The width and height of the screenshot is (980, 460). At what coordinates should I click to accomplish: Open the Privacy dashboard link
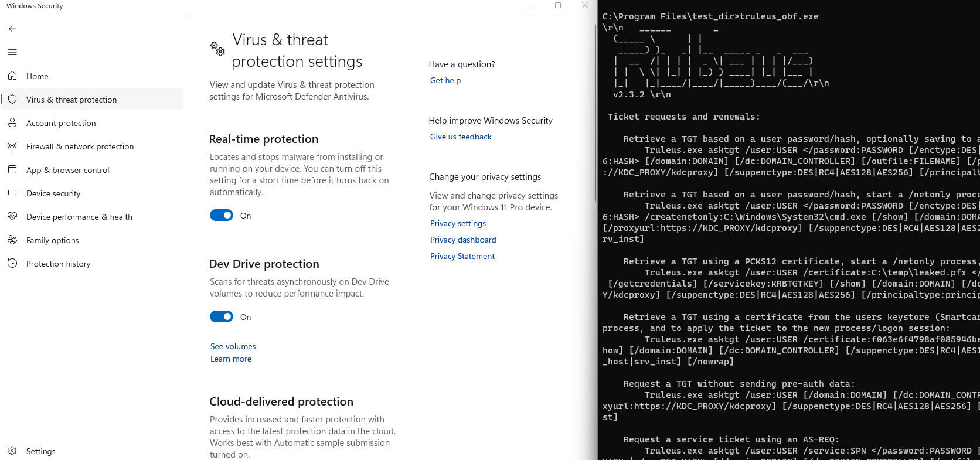pyautogui.click(x=463, y=240)
